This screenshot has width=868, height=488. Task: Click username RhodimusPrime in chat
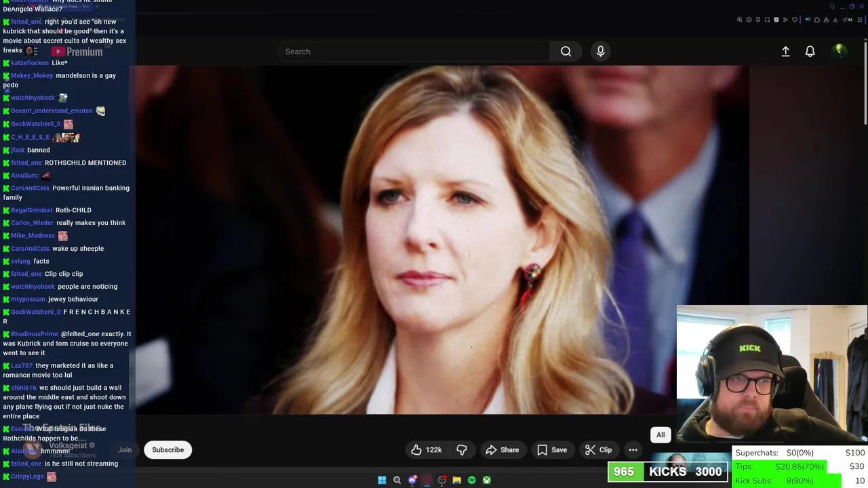[x=35, y=334]
